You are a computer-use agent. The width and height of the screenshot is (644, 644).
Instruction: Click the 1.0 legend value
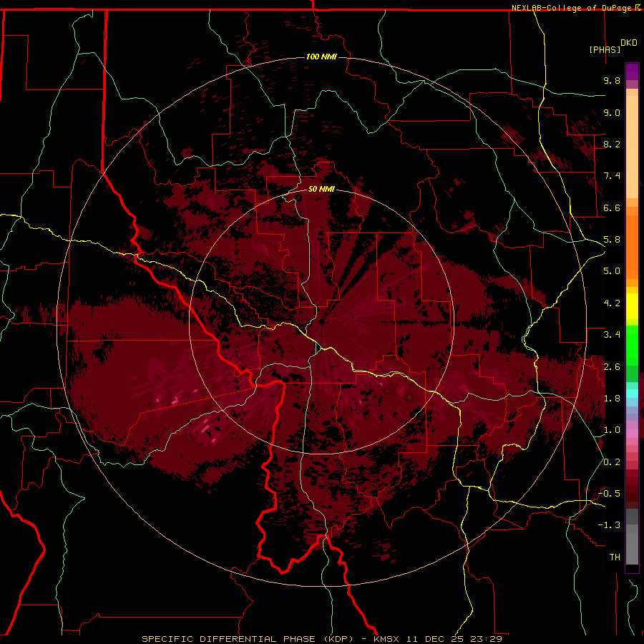(612, 430)
